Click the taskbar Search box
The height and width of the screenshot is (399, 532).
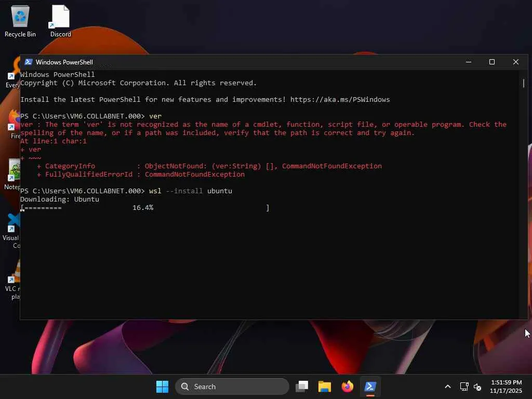point(232,387)
